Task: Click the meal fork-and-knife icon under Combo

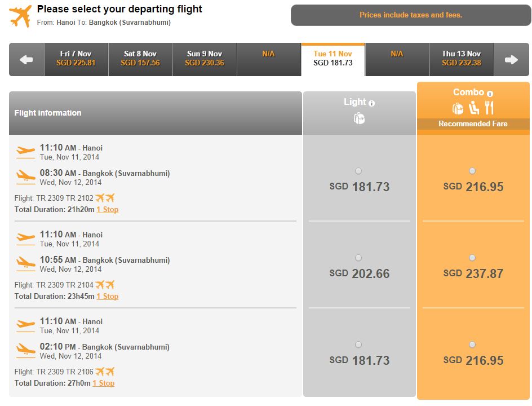Action: [489, 108]
